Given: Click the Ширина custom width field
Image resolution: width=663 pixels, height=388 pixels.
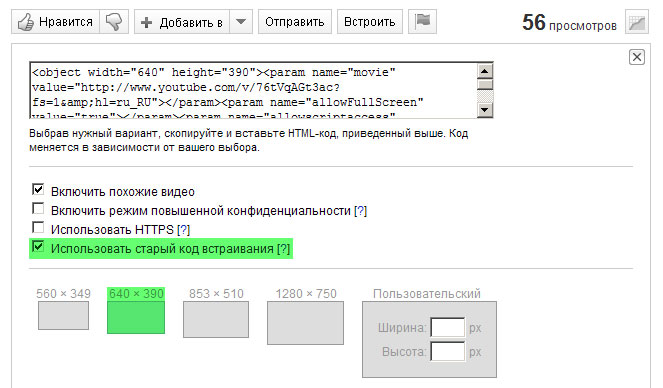Looking at the screenshot, I should pyautogui.click(x=447, y=328).
